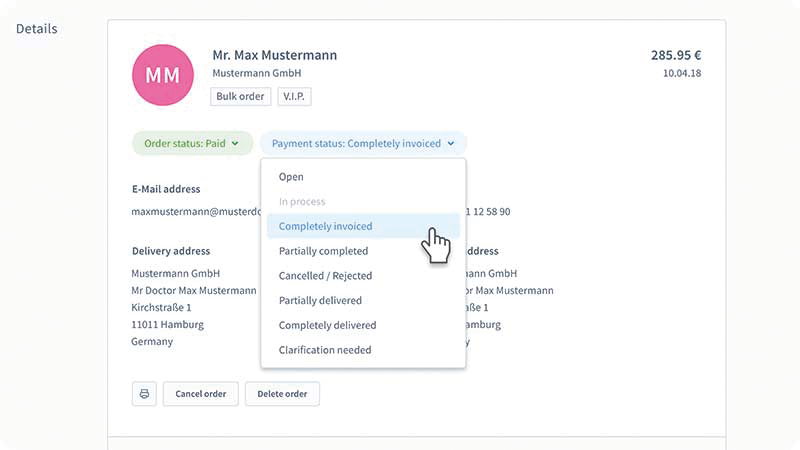Select Completely delivered status

(327, 325)
